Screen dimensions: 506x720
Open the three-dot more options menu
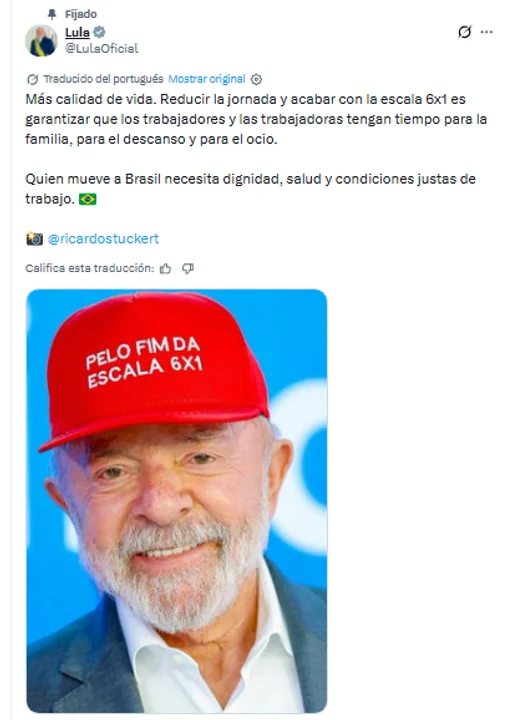486,32
